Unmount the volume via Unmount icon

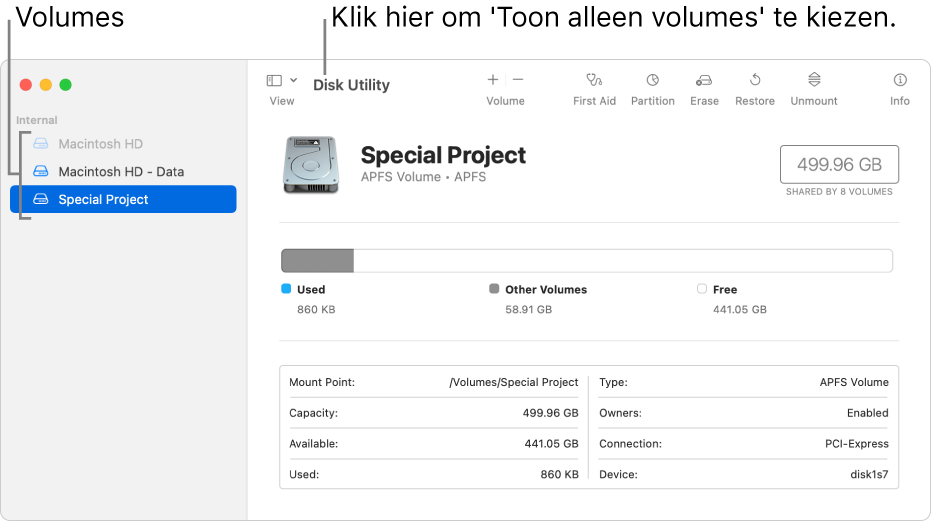click(x=814, y=79)
